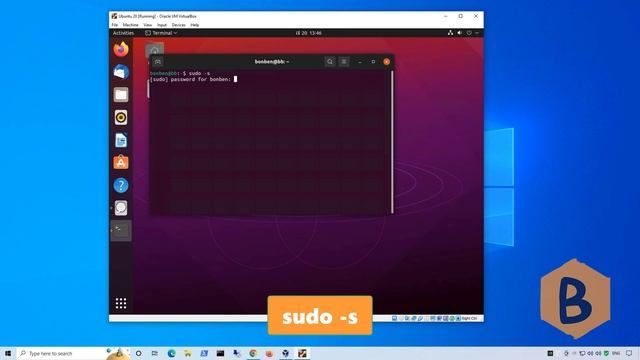
Task: Open the Windows Start menu
Action: (8, 353)
